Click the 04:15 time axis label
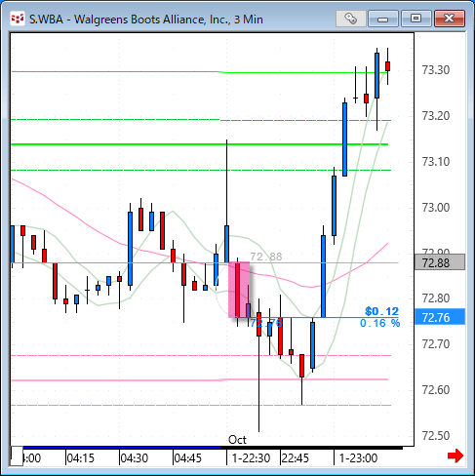475x476 pixels. click(x=80, y=458)
